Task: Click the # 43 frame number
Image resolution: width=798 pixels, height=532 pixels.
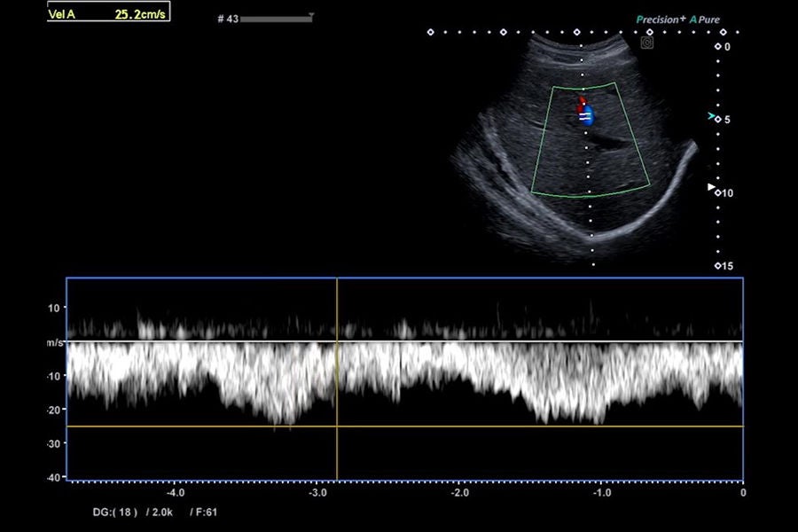Action: click(x=228, y=19)
